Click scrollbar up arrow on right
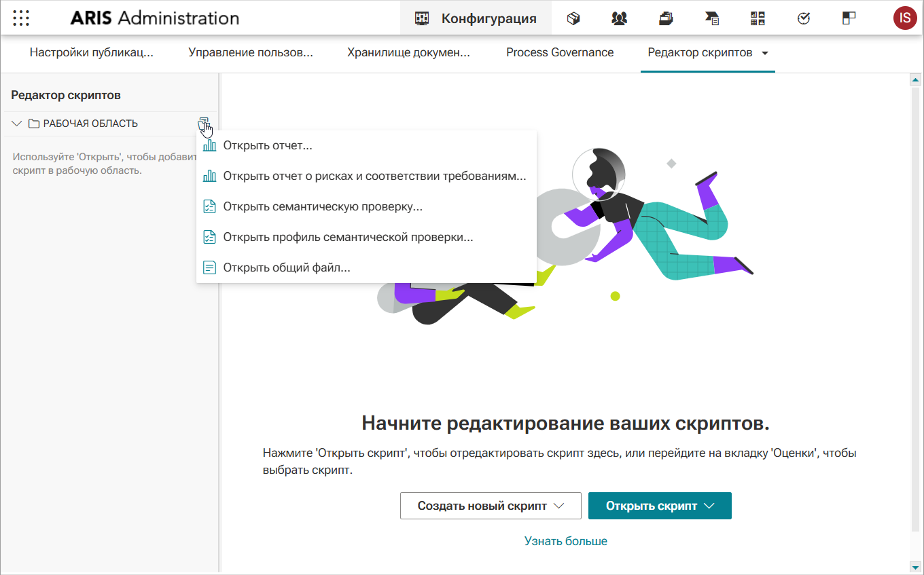This screenshot has height=575, width=924. [x=915, y=80]
